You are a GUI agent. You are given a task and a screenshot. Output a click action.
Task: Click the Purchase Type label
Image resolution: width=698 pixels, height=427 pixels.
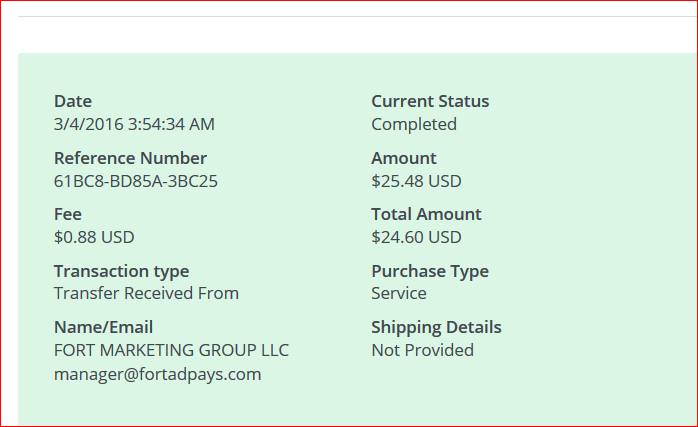click(x=430, y=271)
